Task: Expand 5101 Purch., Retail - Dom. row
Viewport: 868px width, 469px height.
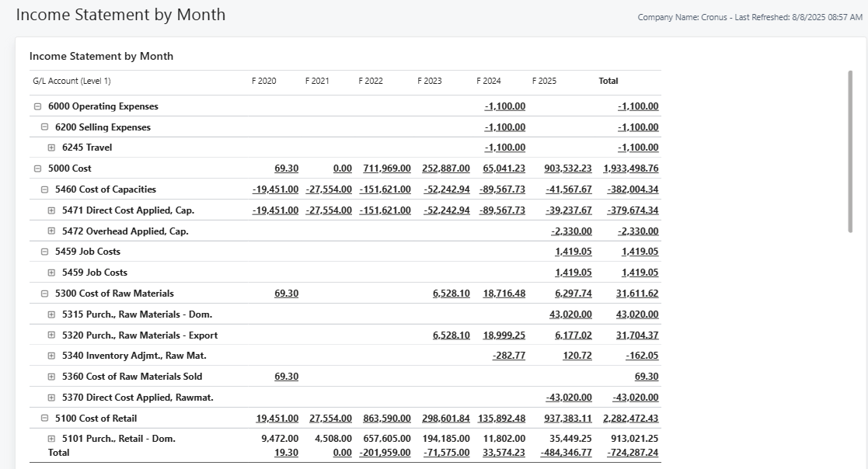Action: tap(51, 439)
